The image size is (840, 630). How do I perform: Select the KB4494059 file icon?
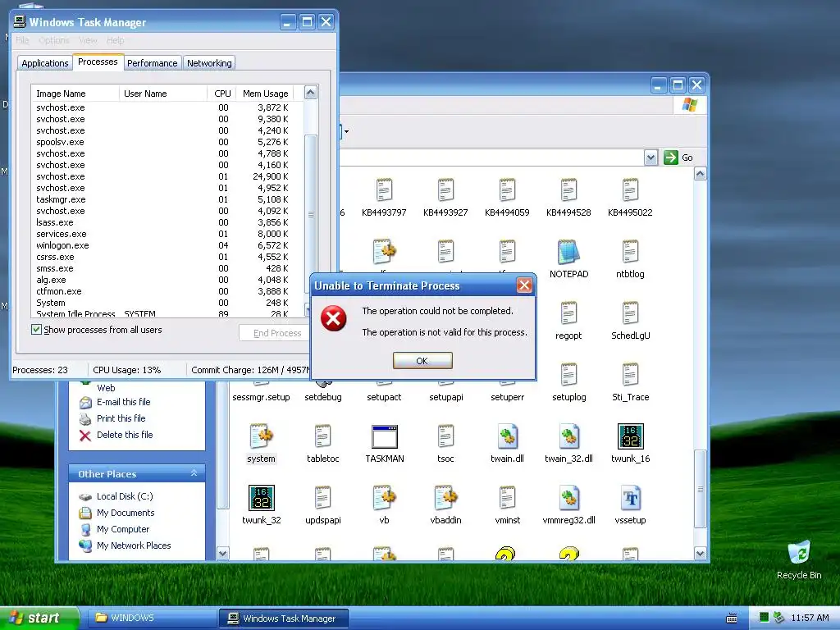point(507,190)
